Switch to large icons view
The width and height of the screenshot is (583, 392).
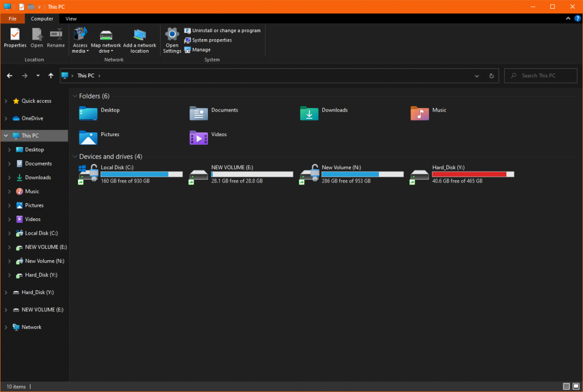pos(576,387)
